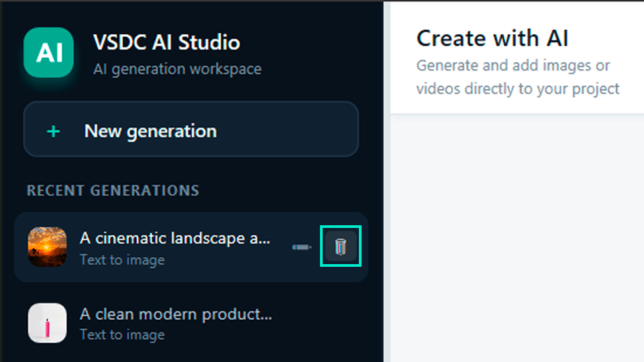Image resolution: width=644 pixels, height=362 pixels.
Task: Open the product image thumbnail
Action: [x=47, y=322]
